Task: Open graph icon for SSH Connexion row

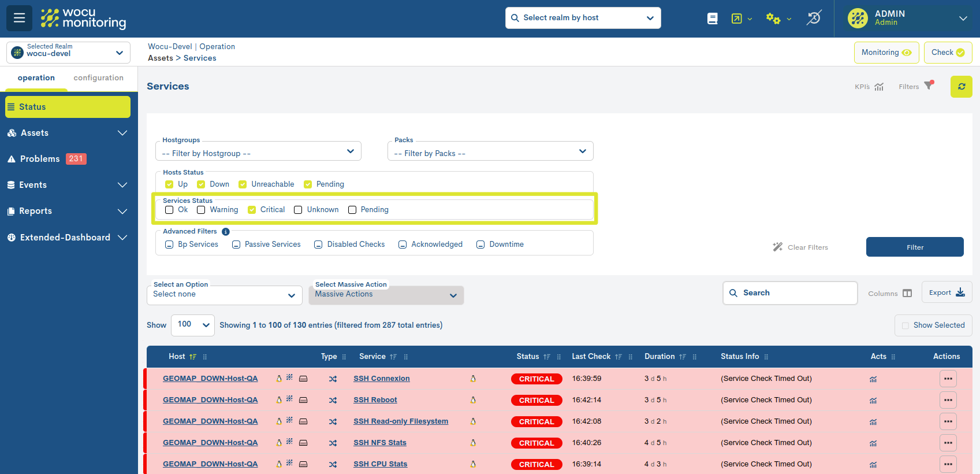Action: click(x=873, y=379)
